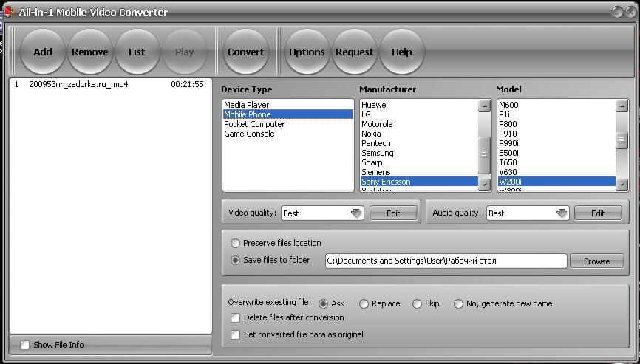Open the List toolbar button
Viewport: 640px width, 364px height.
(x=137, y=52)
